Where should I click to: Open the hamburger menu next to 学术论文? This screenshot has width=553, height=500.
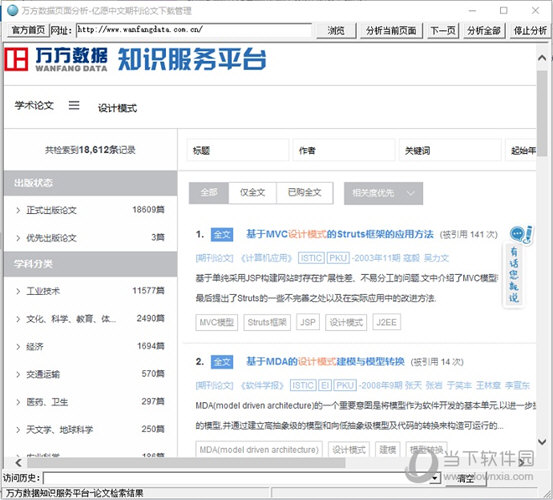coord(74,105)
